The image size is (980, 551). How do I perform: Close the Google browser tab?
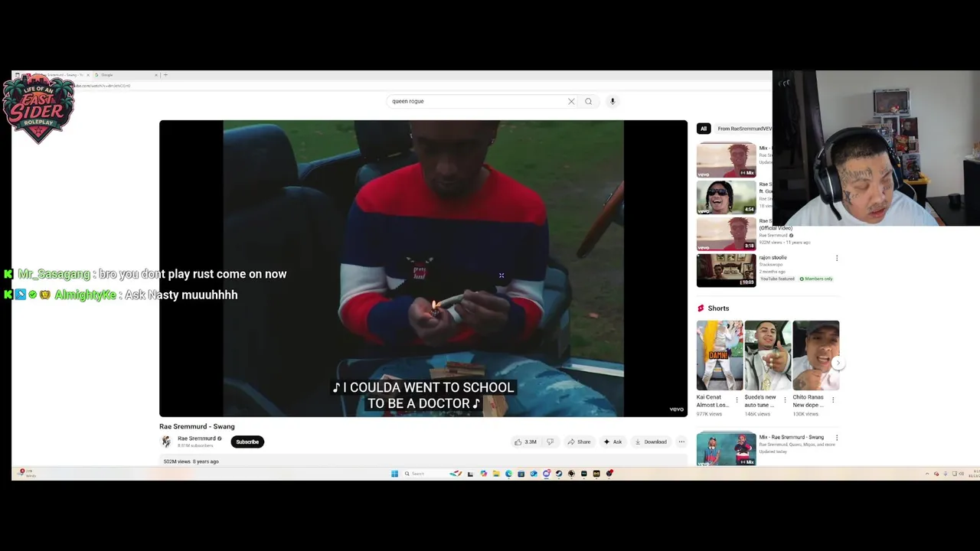(155, 75)
